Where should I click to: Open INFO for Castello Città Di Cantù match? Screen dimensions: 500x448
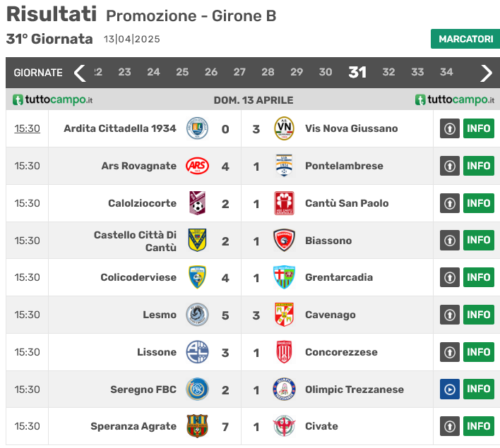pyautogui.click(x=478, y=240)
